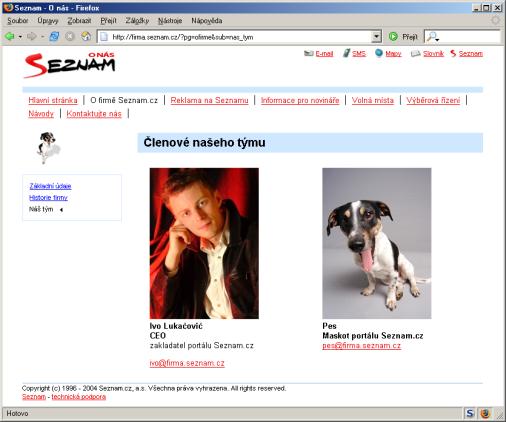Click the activity throbber icon

496,20
